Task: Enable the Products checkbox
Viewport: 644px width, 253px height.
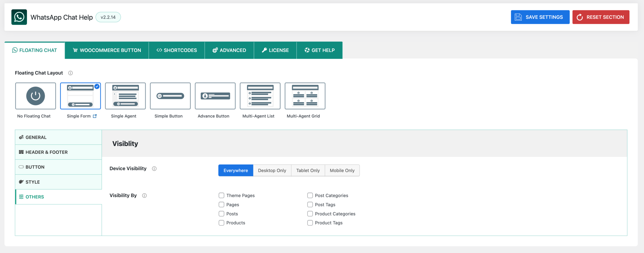Action: (221, 223)
